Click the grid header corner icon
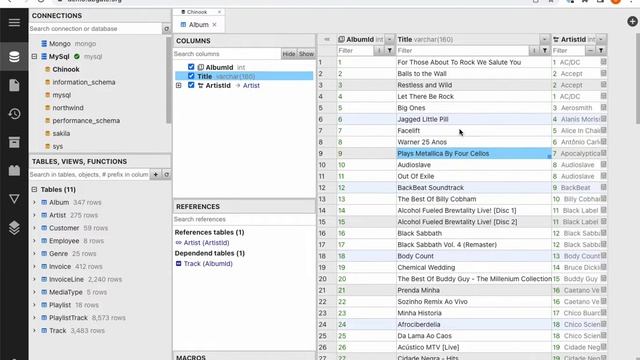 327,39
